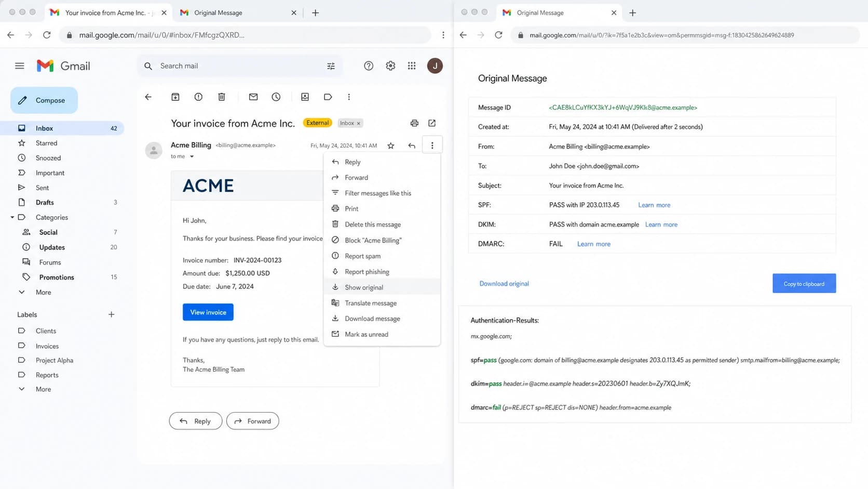Archive this email

(x=175, y=97)
